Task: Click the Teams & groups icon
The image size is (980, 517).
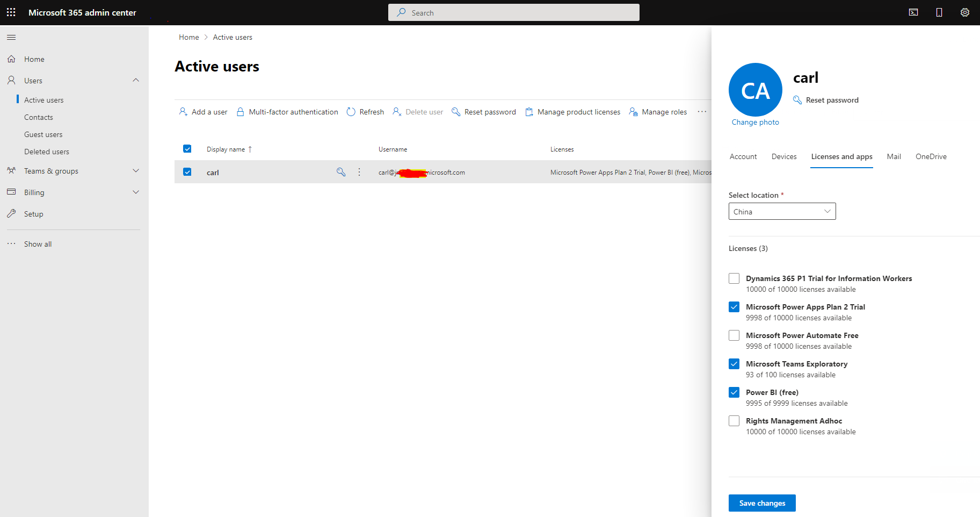Action: [11, 171]
